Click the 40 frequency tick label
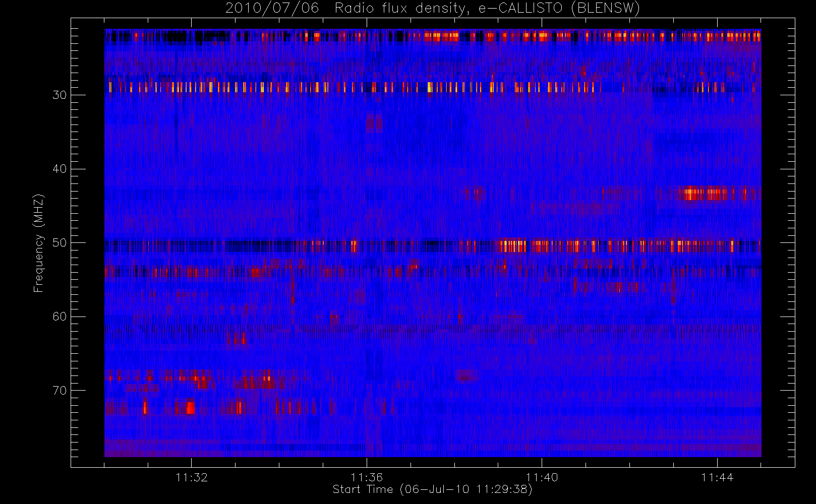816x504 pixels. pos(60,169)
